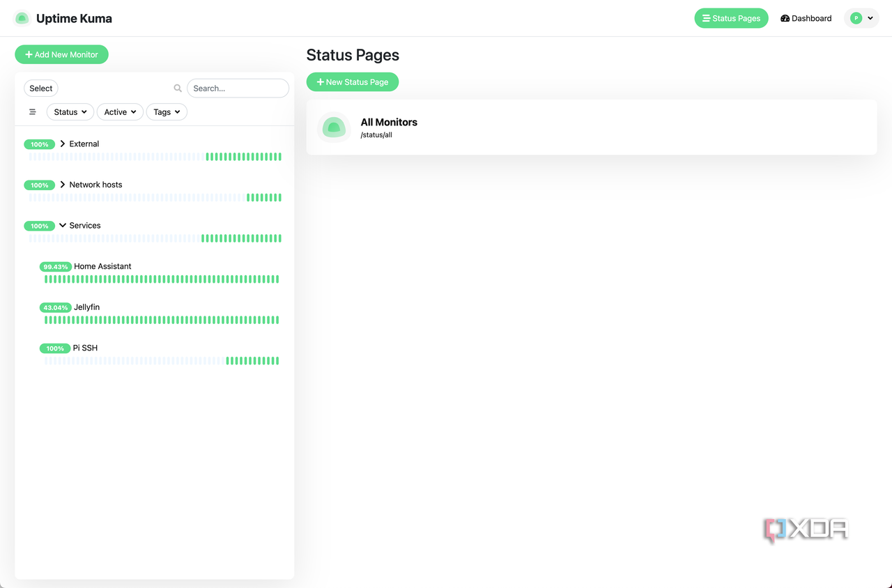Select the Network hosts monitor group
This screenshot has height=588, width=892.
point(95,185)
